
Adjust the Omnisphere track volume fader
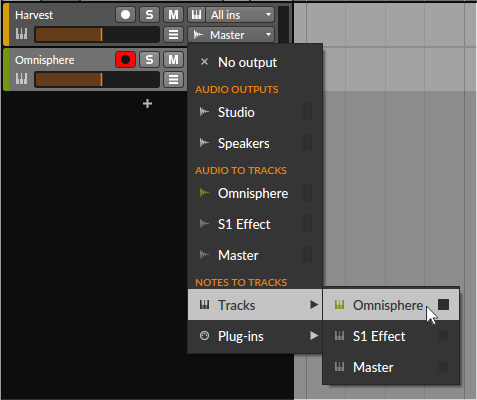[x=97, y=80]
